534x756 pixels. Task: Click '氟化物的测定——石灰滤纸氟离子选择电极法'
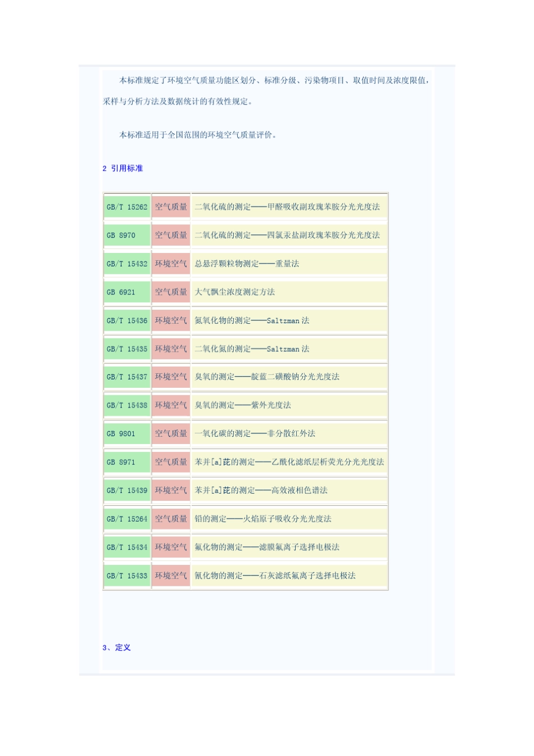coord(275,576)
